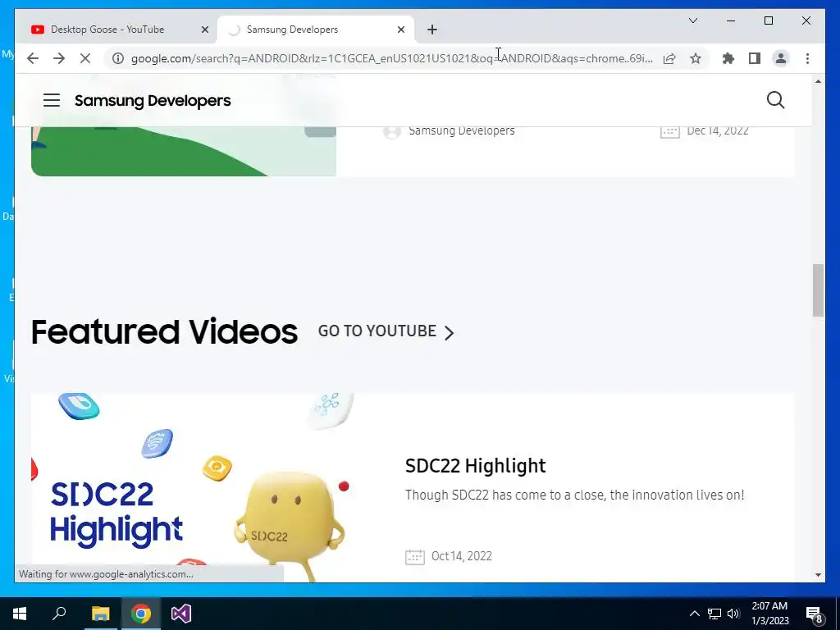Click the author avatar beside Samsung Developers

pyautogui.click(x=391, y=131)
